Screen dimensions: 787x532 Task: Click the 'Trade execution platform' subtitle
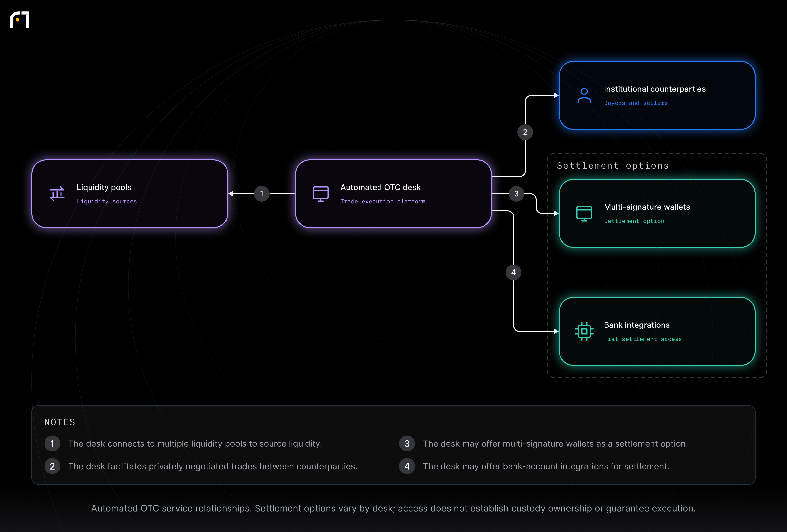383,201
